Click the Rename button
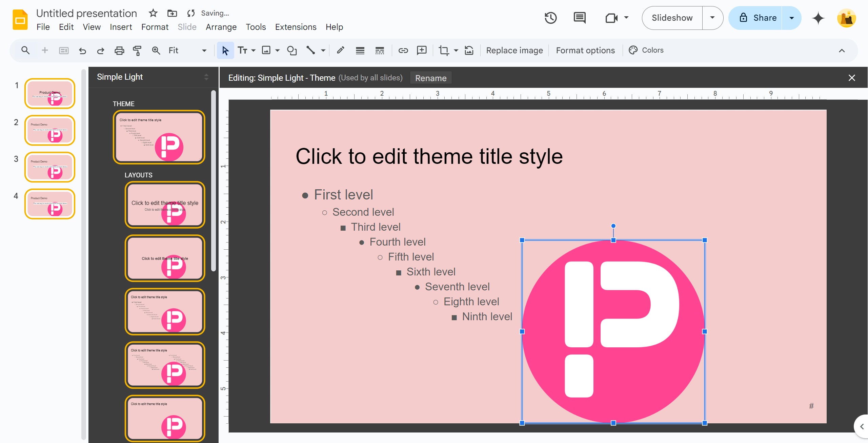The height and width of the screenshot is (443, 868). pos(431,78)
